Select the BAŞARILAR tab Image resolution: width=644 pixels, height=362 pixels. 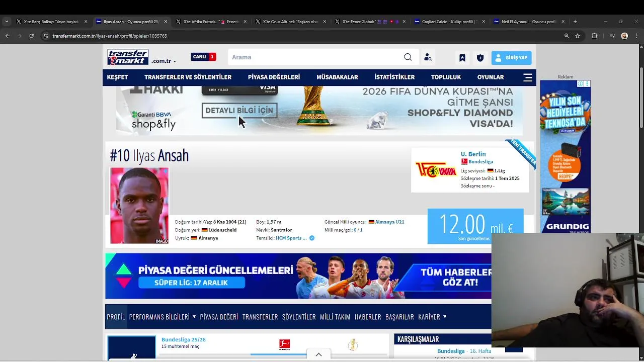tap(399, 317)
